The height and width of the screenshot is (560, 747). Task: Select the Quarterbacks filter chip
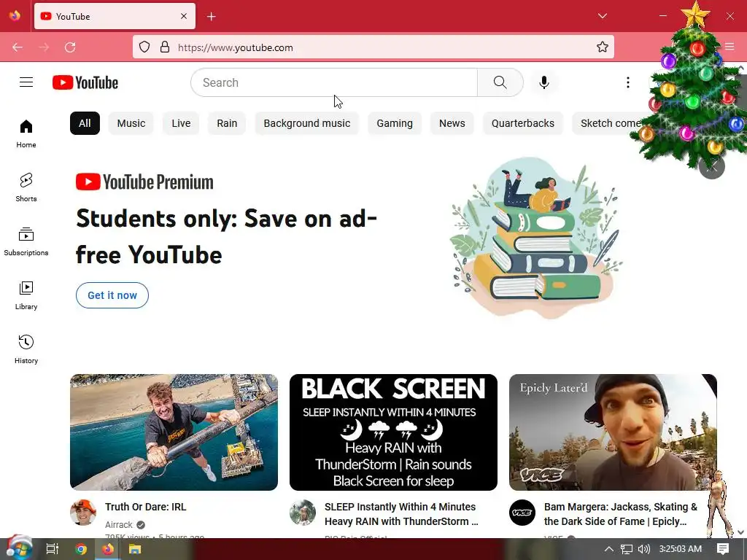click(523, 123)
